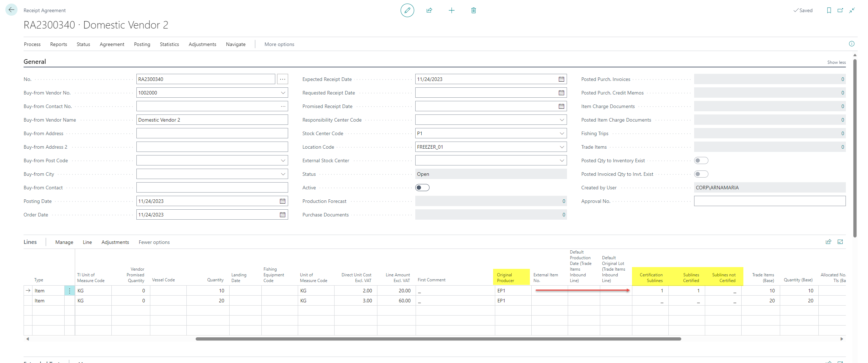Open the Posting menu
The width and height of the screenshot is (868, 363).
[x=142, y=44]
